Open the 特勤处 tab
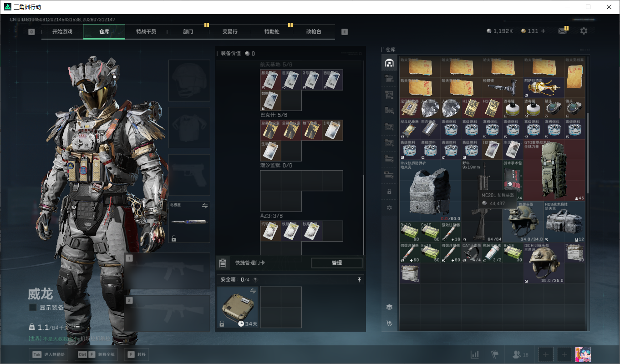 [x=272, y=32]
